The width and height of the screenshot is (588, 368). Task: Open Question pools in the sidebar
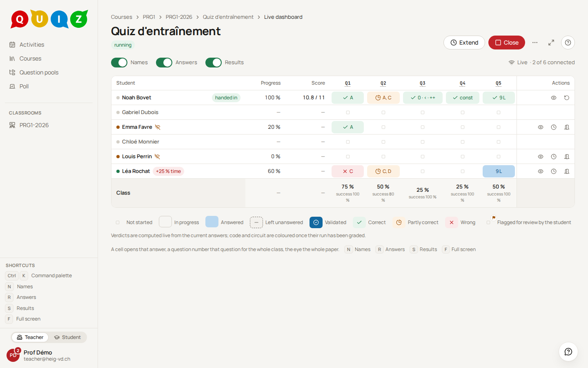pos(49,72)
